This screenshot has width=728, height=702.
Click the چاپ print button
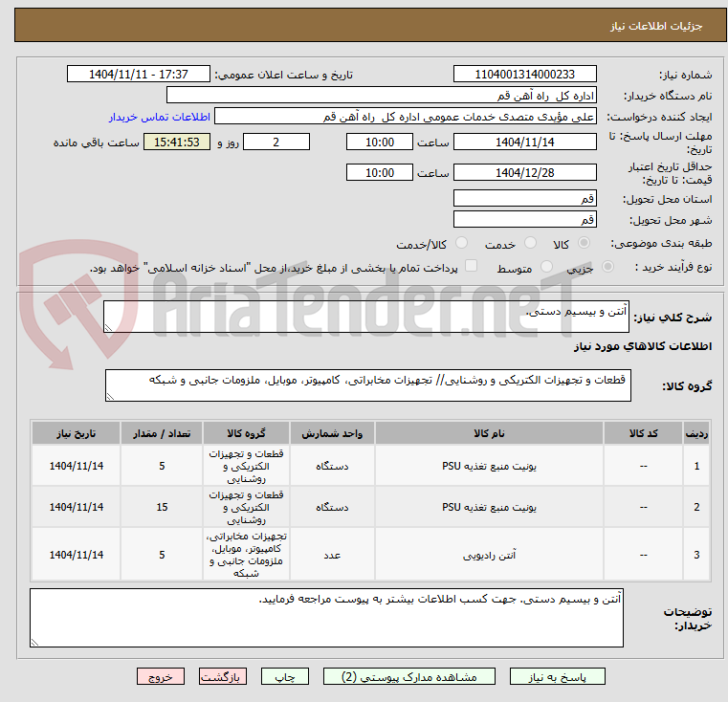[x=285, y=676]
